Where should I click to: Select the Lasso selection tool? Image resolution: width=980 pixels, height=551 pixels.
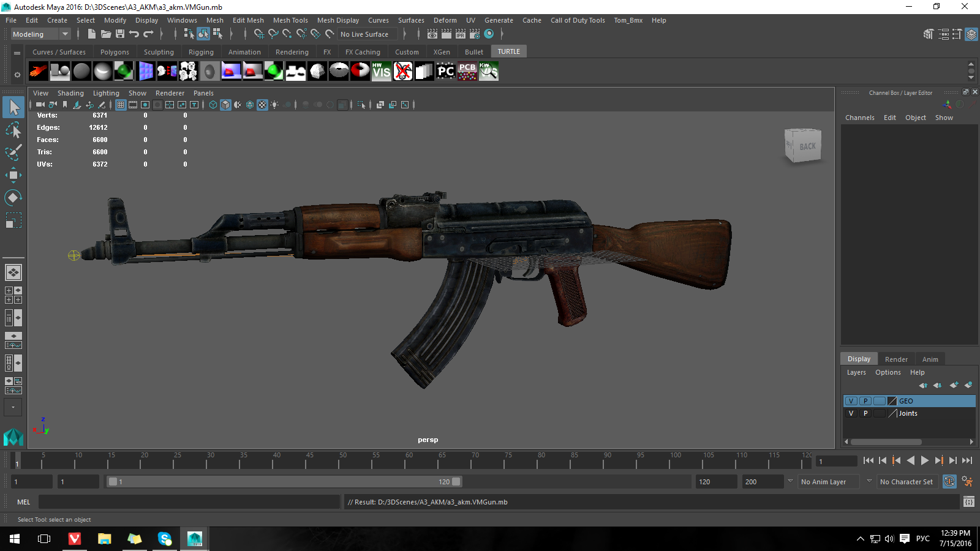pos(13,130)
